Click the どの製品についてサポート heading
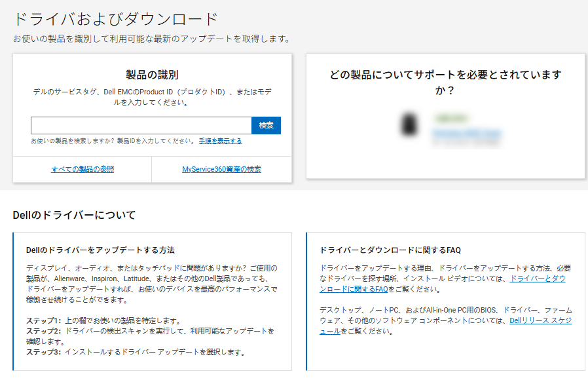This screenshot has height=384, width=588. click(x=445, y=83)
